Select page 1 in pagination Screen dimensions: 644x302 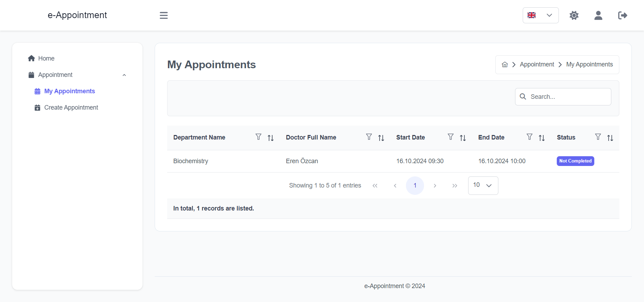point(415,185)
